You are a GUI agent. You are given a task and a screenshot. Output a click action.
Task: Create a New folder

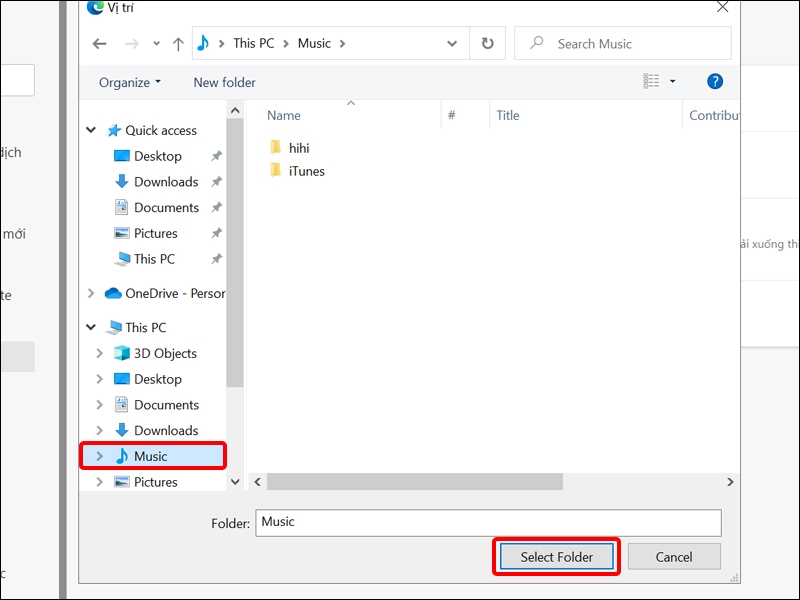coord(224,82)
